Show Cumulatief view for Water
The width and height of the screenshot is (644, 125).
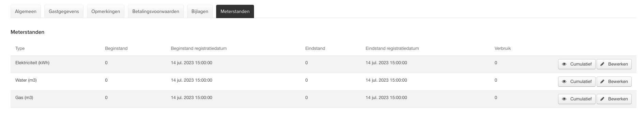pyautogui.click(x=577, y=82)
